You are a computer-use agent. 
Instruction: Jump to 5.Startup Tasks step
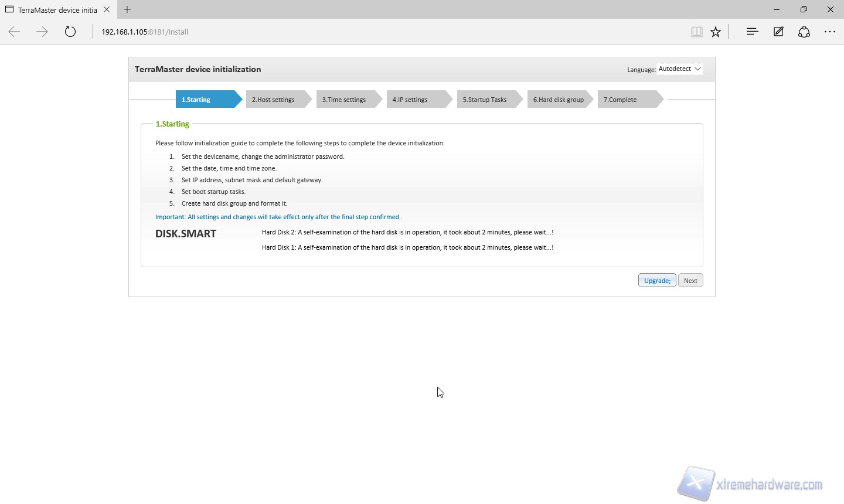(x=486, y=100)
